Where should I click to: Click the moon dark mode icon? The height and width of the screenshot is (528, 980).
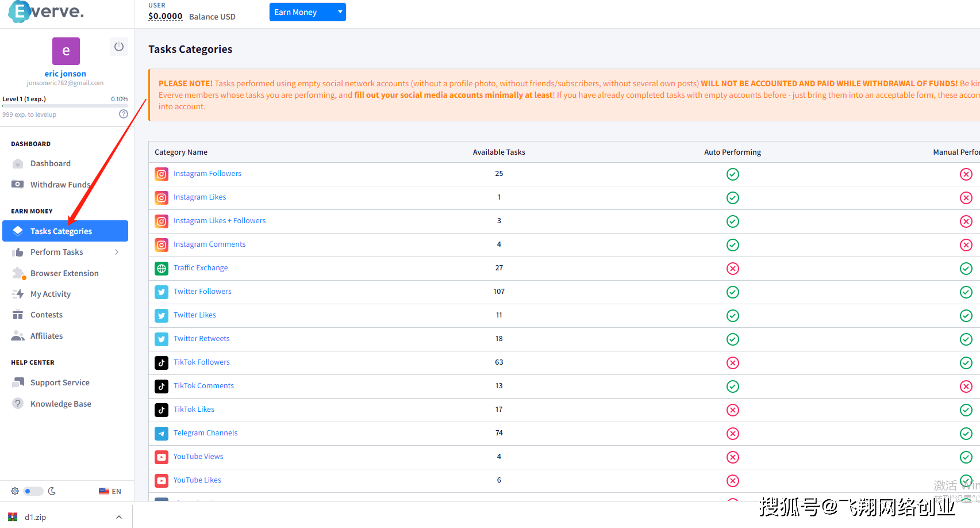pyautogui.click(x=52, y=491)
